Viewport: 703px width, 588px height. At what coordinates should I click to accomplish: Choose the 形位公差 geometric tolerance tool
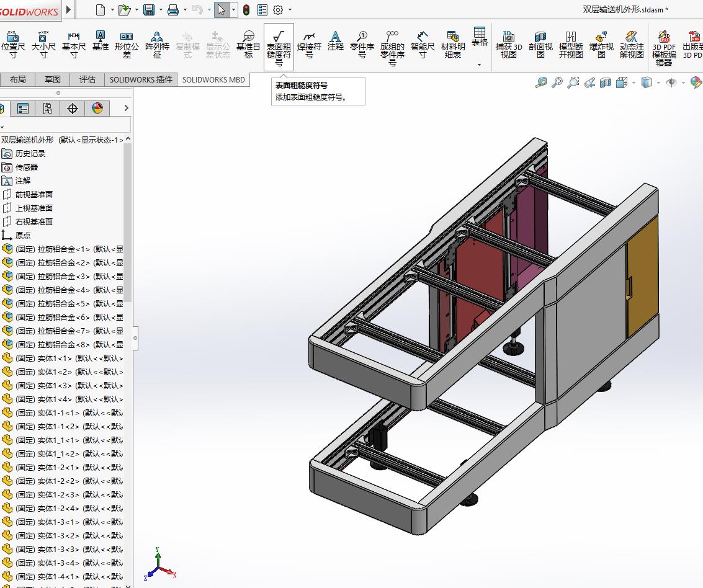[x=127, y=45]
